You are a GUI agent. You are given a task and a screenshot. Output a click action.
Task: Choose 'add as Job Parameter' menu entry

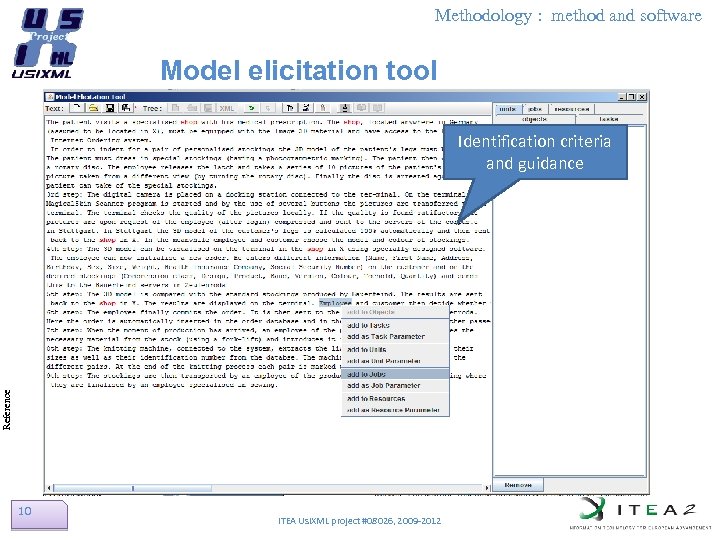(x=395, y=386)
